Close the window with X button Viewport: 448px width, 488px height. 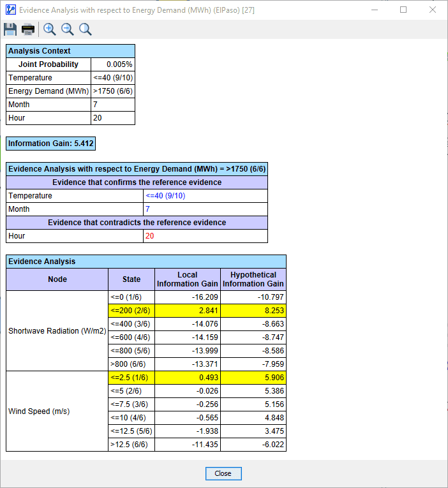(433, 10)
